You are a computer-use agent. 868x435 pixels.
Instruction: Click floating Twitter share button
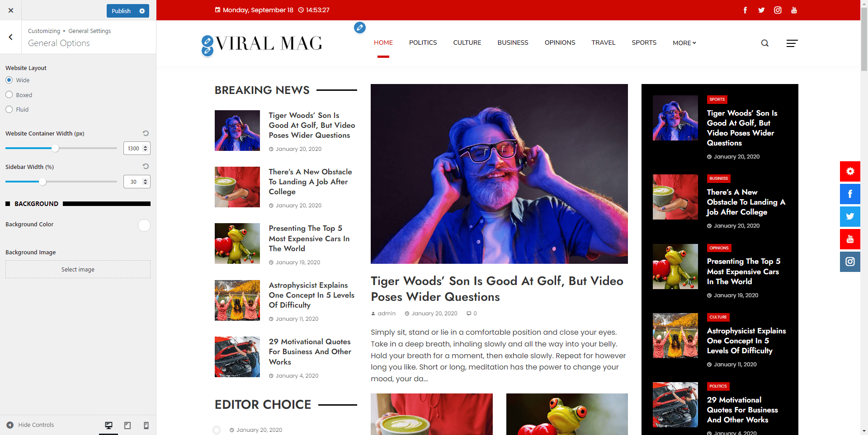(850, 216)
